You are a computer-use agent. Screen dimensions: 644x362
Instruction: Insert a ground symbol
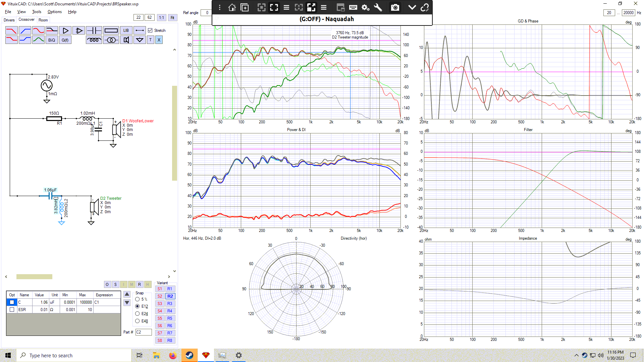140,40
